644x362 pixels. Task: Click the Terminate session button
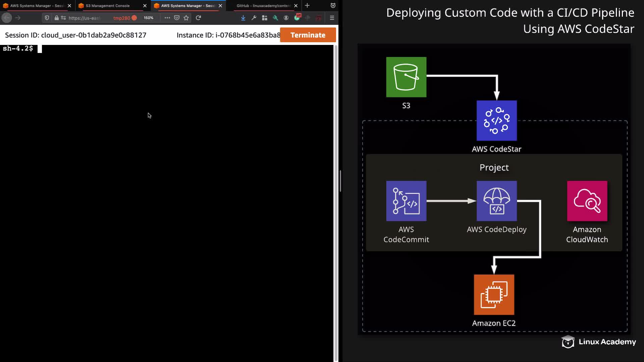(x=308, y=35)
